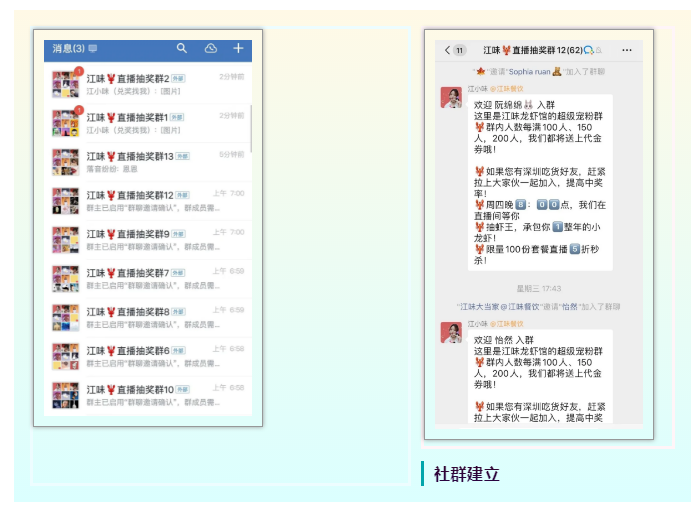Go back using the chat back arrow
This screenshot has width=700, height=511.
point(447,50)
